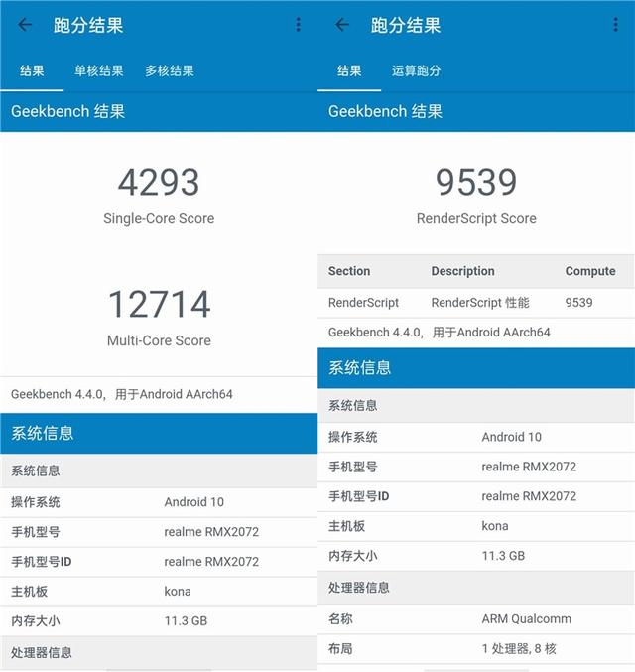Screen dimensions: 635x672
Task: Tap back arrow on RenderScript score screen
Action: click(x=342, y=25)
